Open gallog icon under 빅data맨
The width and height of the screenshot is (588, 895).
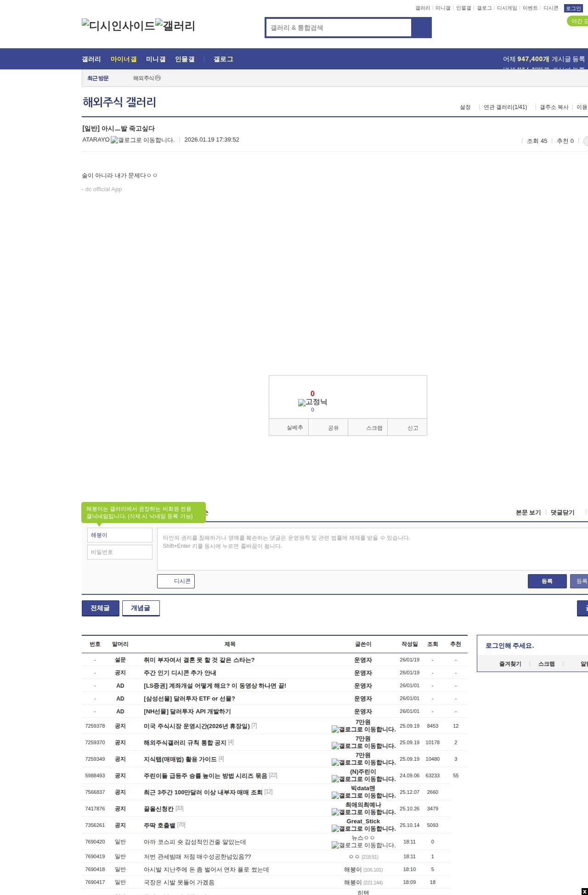[x=363, y=795]
